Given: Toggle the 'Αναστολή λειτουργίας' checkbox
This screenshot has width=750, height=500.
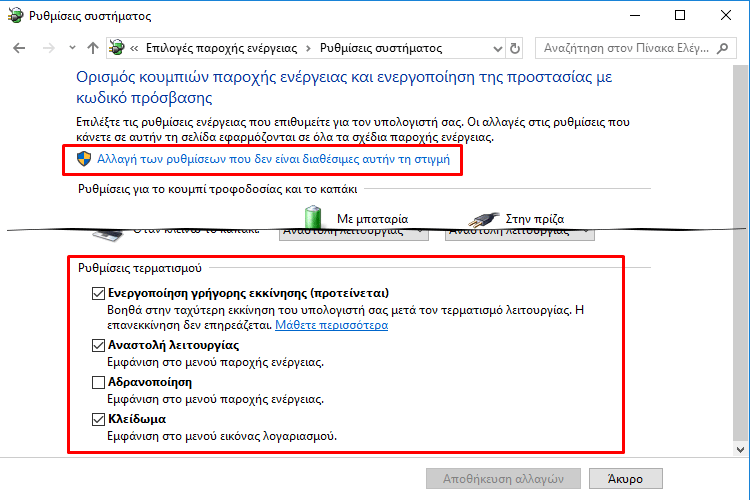Looking at the screenshot, I should pos(98,345).
